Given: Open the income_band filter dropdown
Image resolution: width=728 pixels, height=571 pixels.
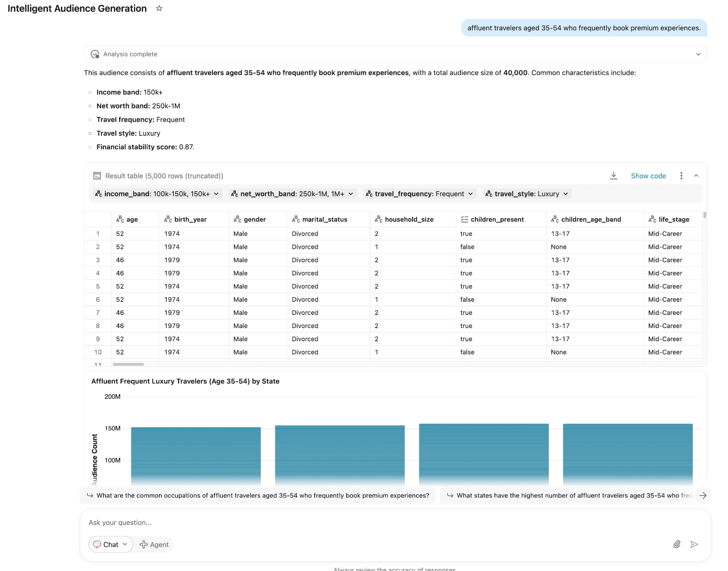Looking at the screenshot, I should click(157, 194).
